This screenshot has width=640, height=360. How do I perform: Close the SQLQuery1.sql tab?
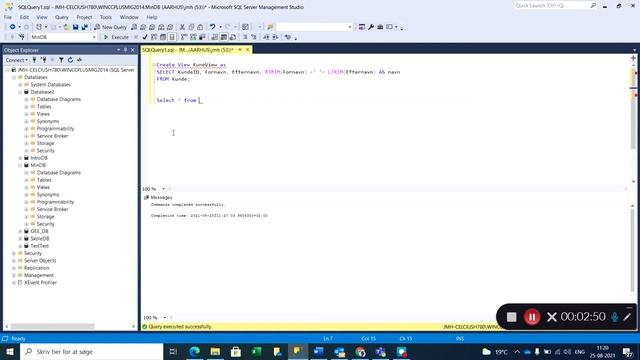pos(248,50)
